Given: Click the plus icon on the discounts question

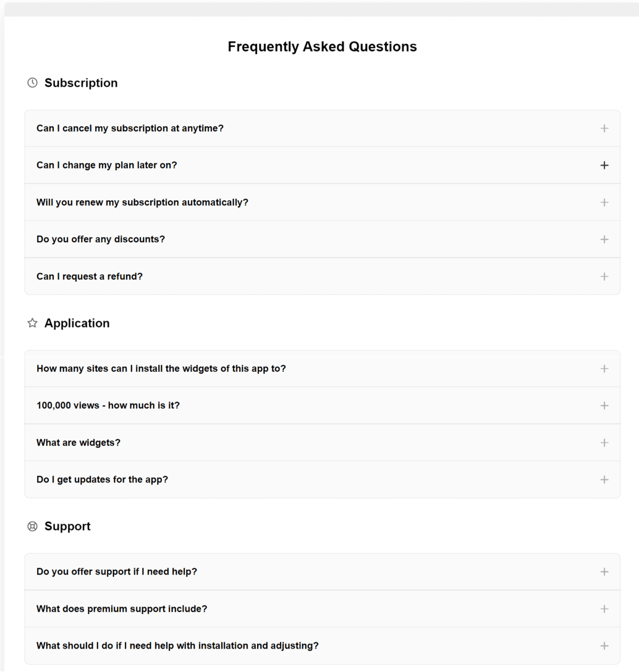Looking at the screenshot, I should (604, 239).
